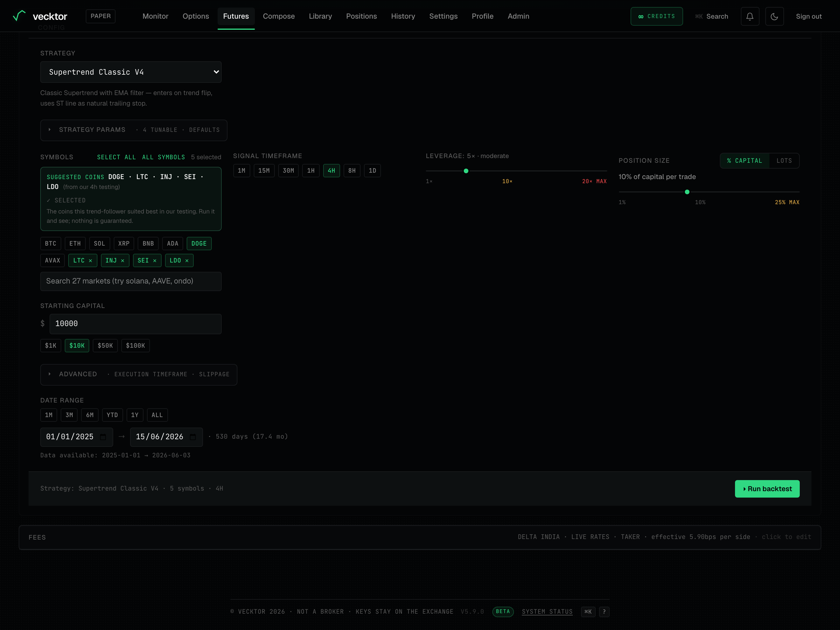Screen dimensions: 840x630
Task: Set date range to YTD
Action: (x=112, y=415)
